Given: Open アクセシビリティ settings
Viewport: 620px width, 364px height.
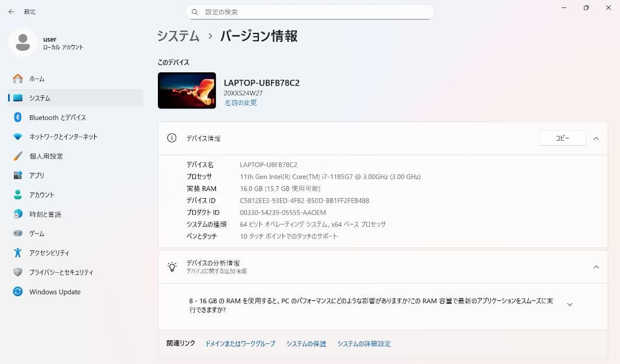Looking at the screenshot, I should 76,253.
